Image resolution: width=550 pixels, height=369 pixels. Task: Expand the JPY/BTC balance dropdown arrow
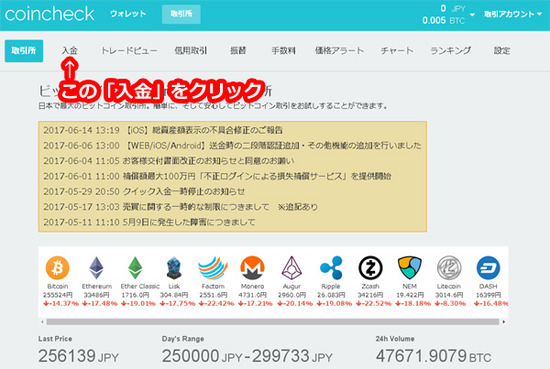click(472, 15)
